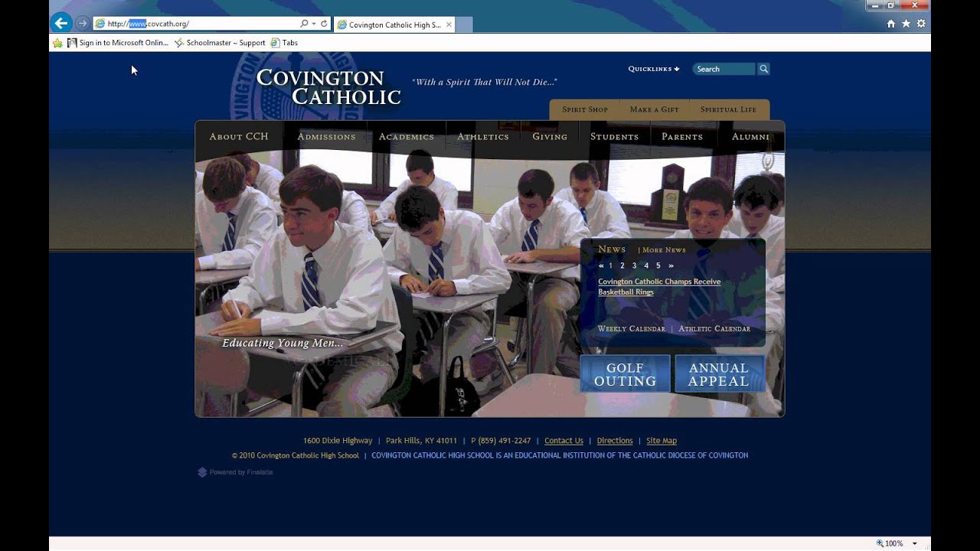This screenshot has width=980, height=551.
Task: Open Favorites star icon in toolbar
Action: tap(906, 24)
